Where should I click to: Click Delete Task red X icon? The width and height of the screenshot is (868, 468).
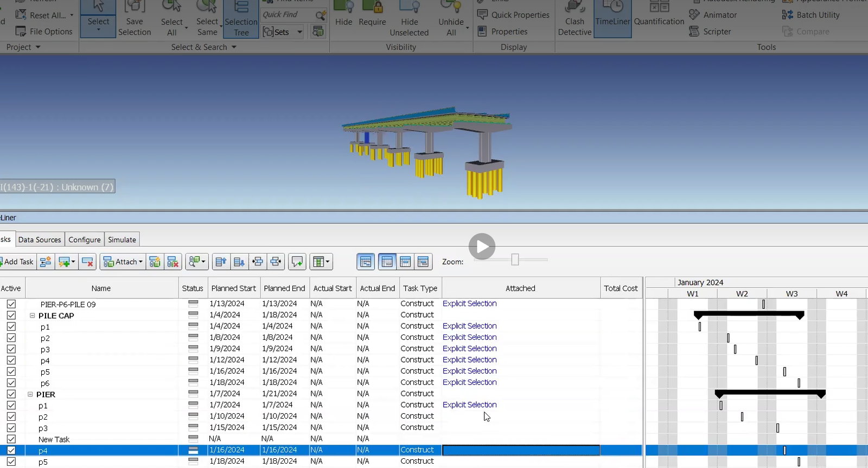click(87, 262)
